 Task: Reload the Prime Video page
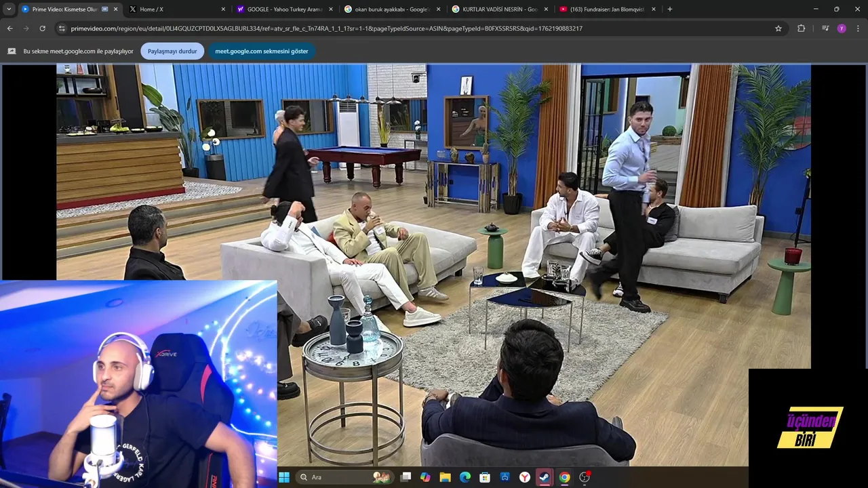[42, 28]
